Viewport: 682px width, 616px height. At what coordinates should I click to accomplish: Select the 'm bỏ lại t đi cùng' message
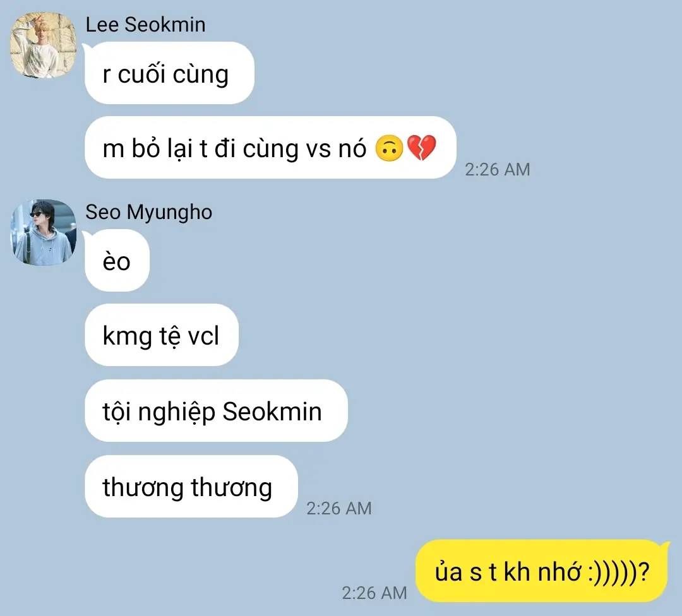(x=270, y=148)
